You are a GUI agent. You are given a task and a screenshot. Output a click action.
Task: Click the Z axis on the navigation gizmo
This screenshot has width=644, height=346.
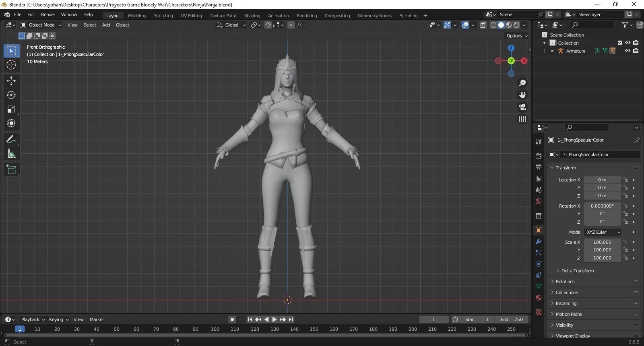[511, 48]
